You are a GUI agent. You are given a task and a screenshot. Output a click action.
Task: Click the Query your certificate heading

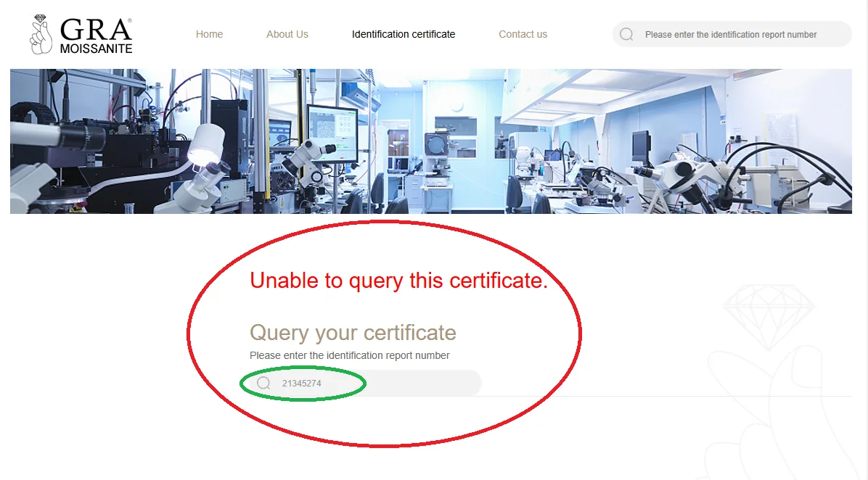pos(353,333)
